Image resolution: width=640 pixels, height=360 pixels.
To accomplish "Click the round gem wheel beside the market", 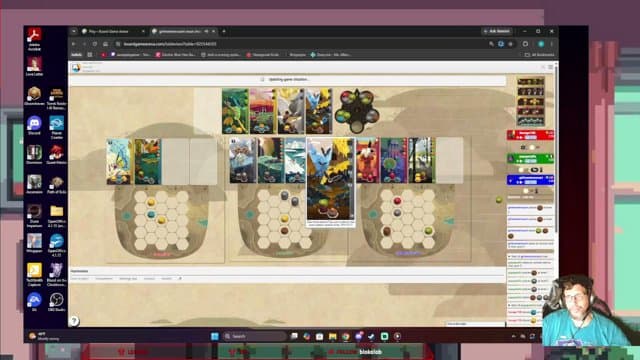I will 357,110.
